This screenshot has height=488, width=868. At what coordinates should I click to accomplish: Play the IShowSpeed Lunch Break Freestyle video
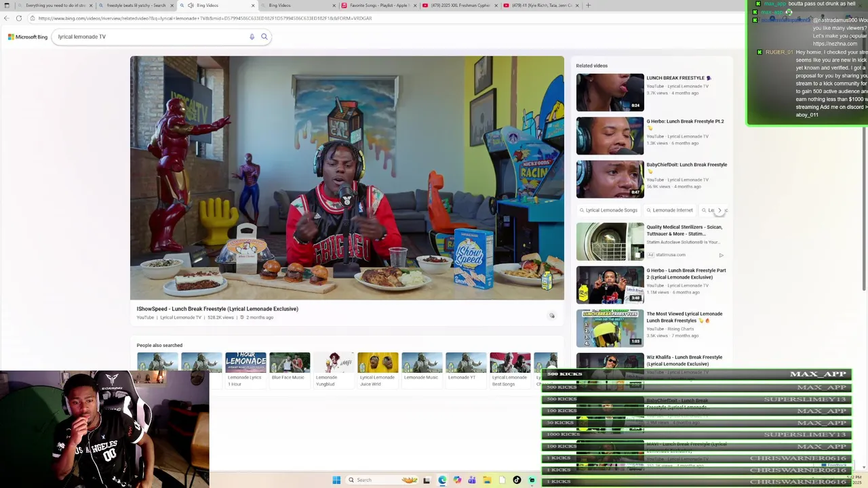pyautogui.click(x=347, y=178)
